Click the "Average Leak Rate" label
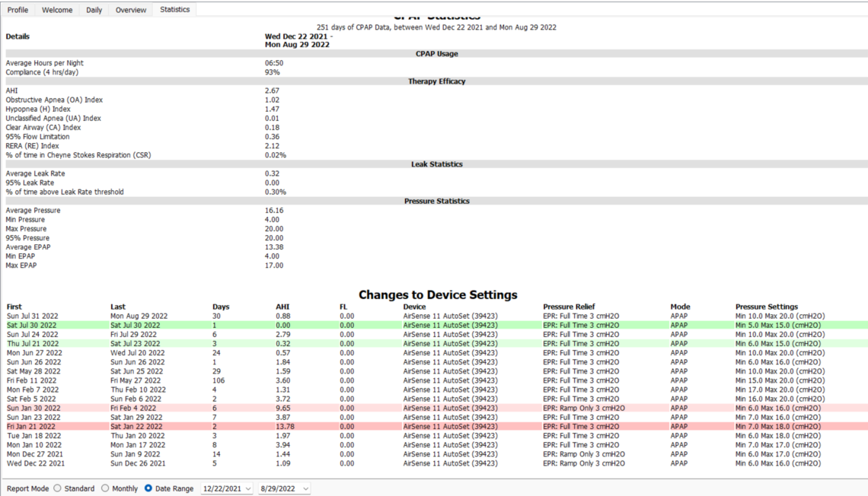This screenshot has width=868, height=496. click(x=36, y=173)
